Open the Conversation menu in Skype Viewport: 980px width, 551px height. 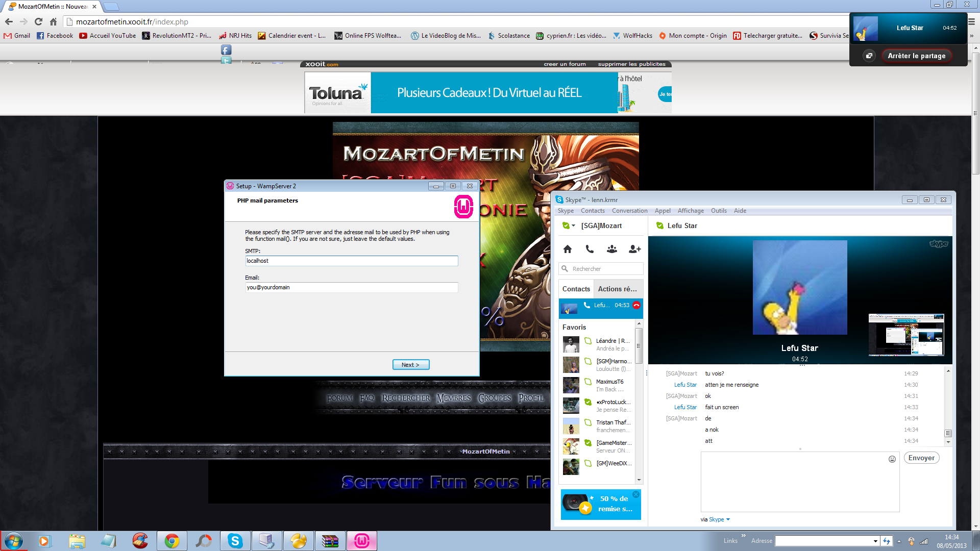[x=629, y=211]
